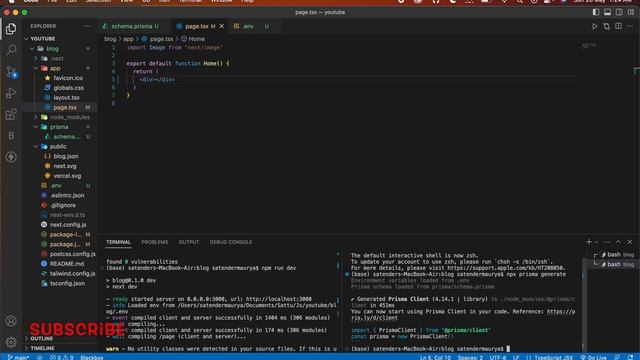Click the editor minimap
This screenshot has height=360, width=640.
[x=589, y=45]
